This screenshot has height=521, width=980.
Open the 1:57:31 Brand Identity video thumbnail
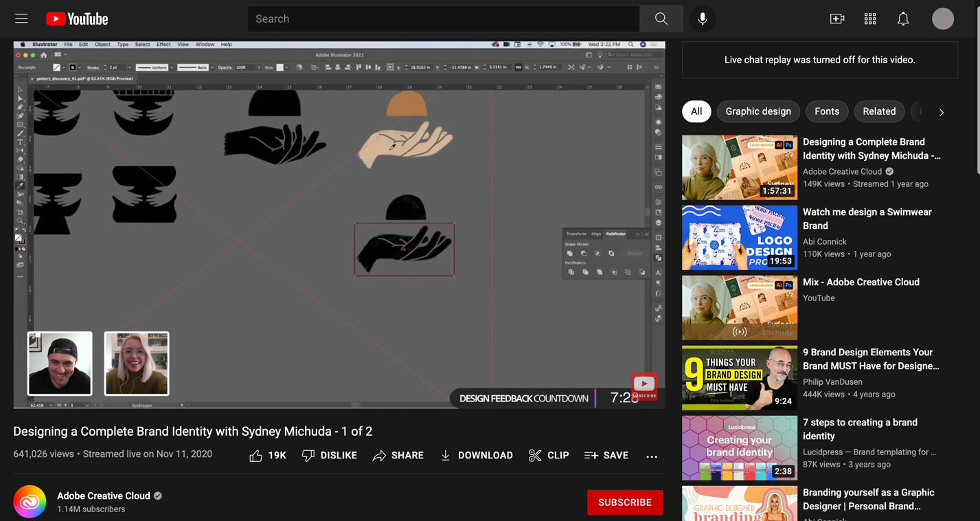pos(740,168)
